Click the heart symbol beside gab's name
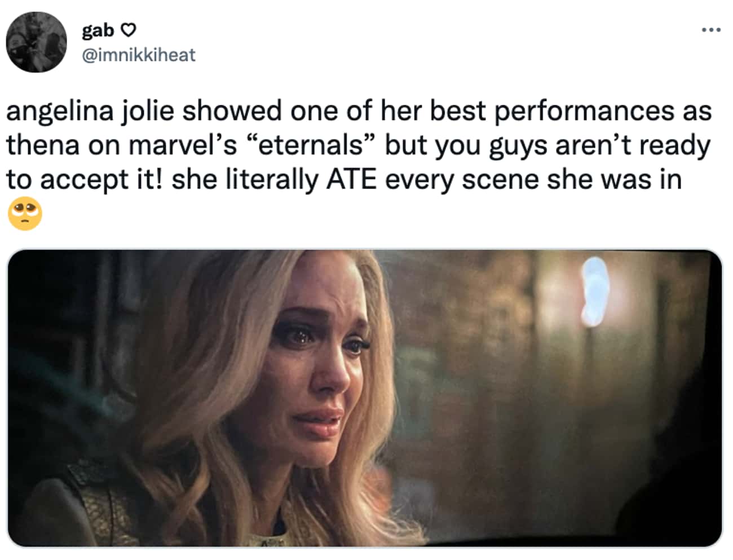733x560 pixels. coord(129,30)
